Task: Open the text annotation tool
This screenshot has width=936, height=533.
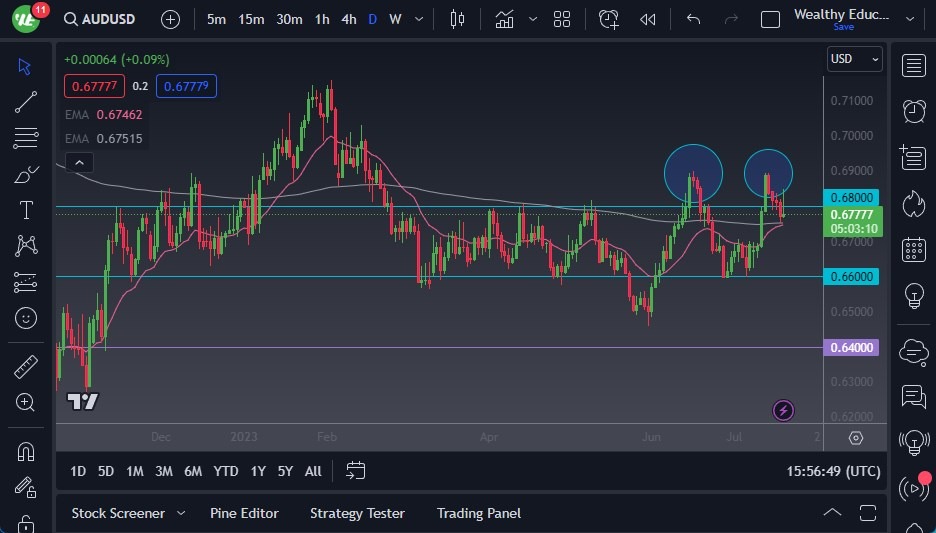Action: coord(26,210)
